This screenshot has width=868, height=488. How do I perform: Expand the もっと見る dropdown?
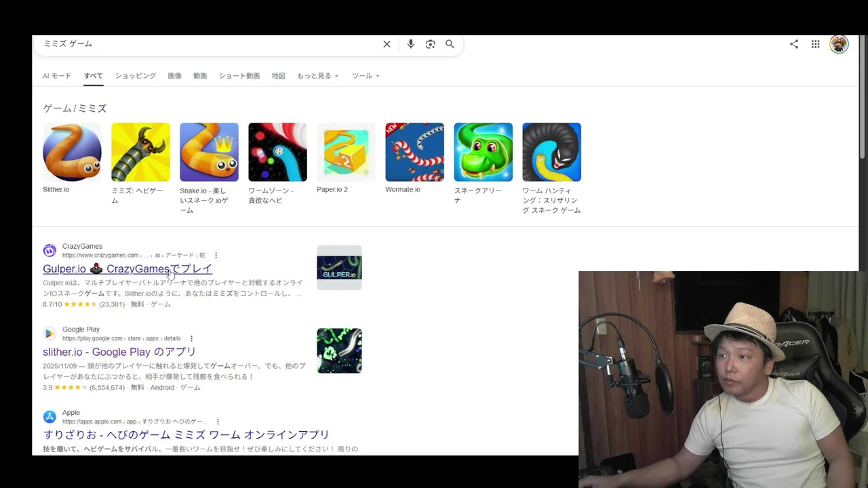coord(317,76)
